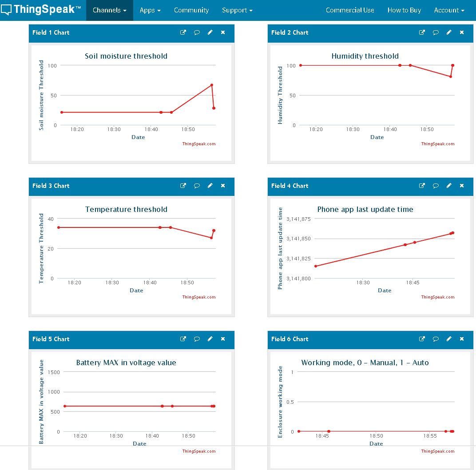
Task: Remove Field 2 Chart widget
Action: (462, 32)
